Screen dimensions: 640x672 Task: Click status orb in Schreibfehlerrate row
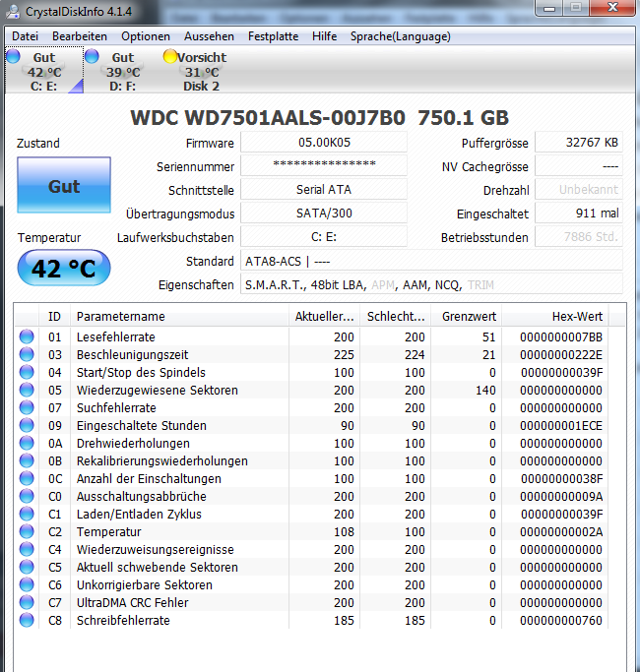[27, 620]
